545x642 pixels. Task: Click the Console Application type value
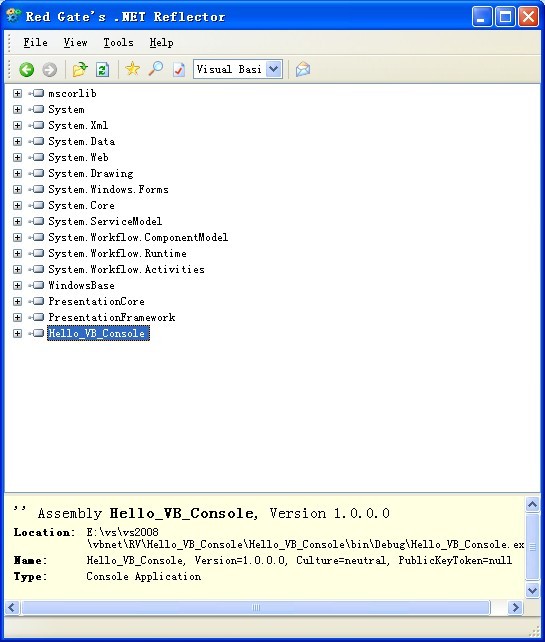[x=144, y=576]
